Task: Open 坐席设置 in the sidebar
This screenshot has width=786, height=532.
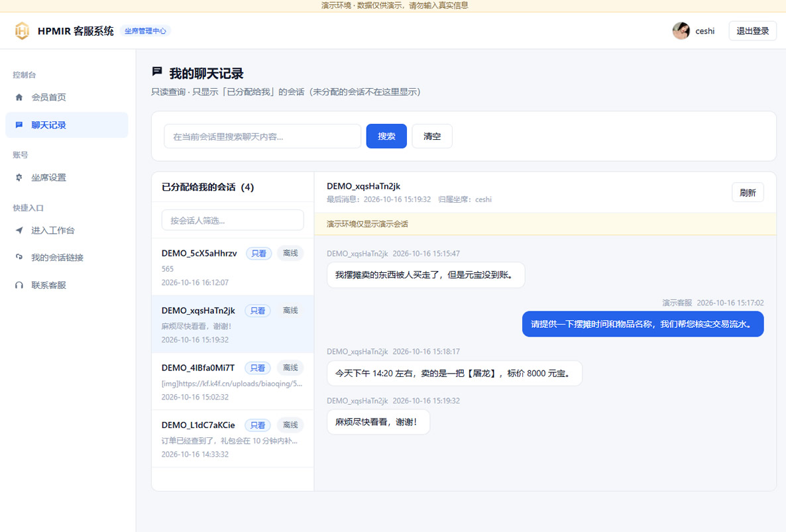Action: pos(67,178)
